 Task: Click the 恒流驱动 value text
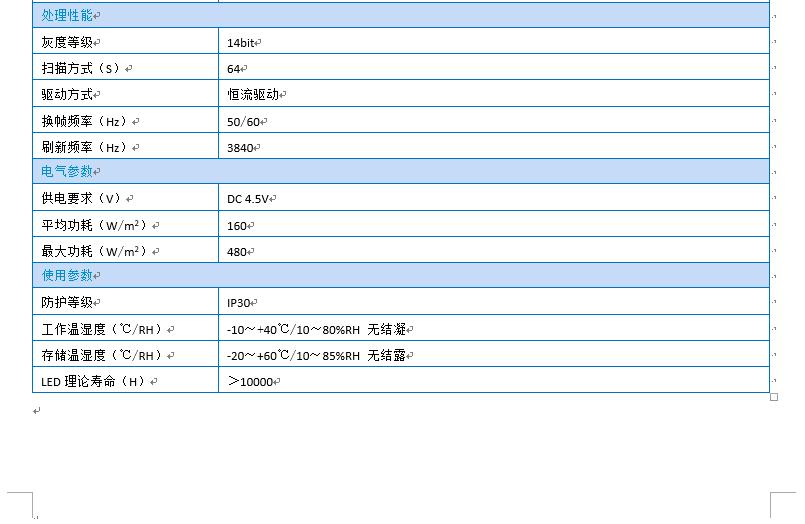[253, 95]
